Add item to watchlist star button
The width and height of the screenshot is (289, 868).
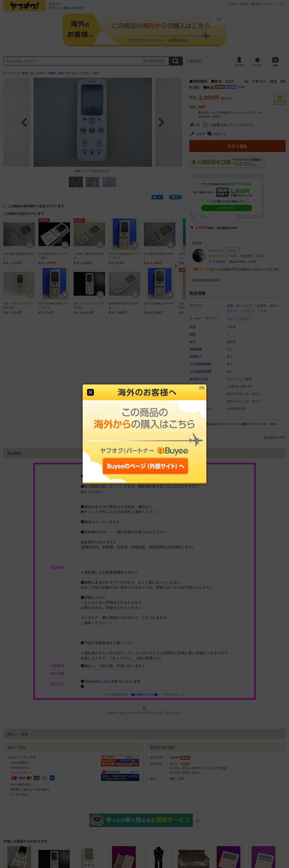280,99
